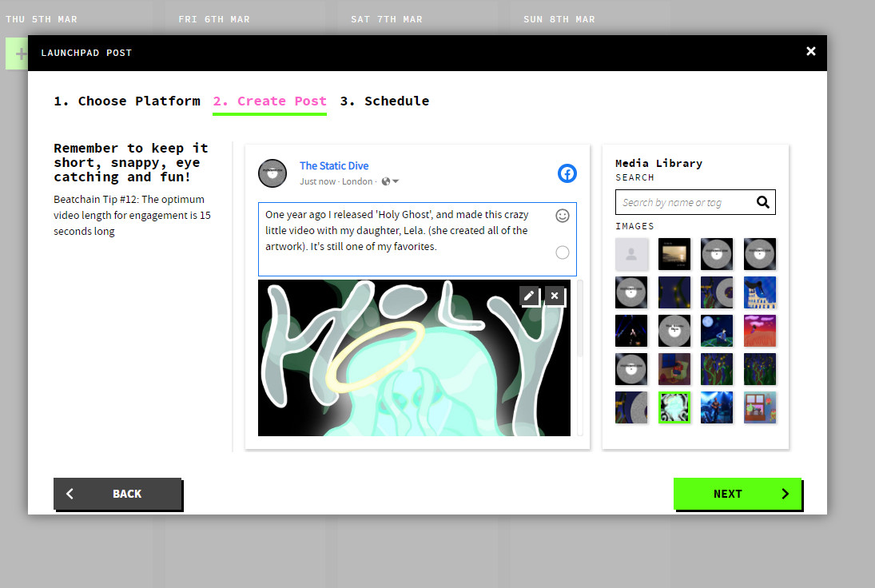This screenshot has width=875, height=588.
Task: Click the Media Library heading
Action: tap(658, 164)
